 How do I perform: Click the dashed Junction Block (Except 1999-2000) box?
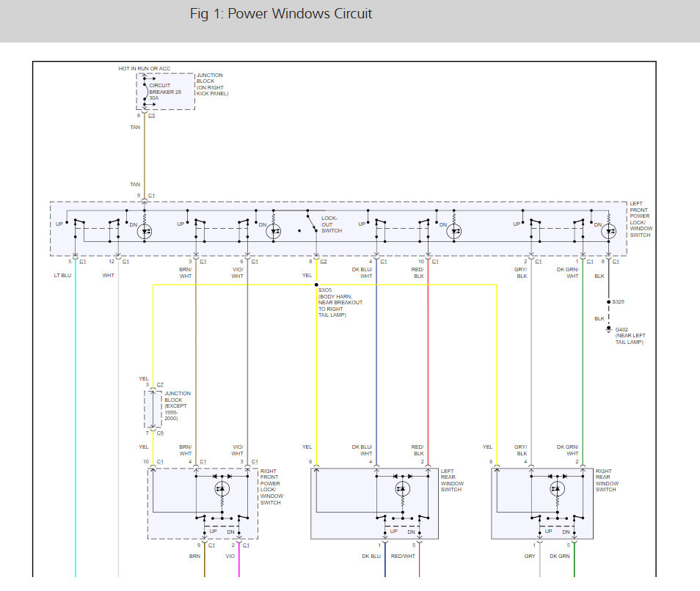[153, 409]
